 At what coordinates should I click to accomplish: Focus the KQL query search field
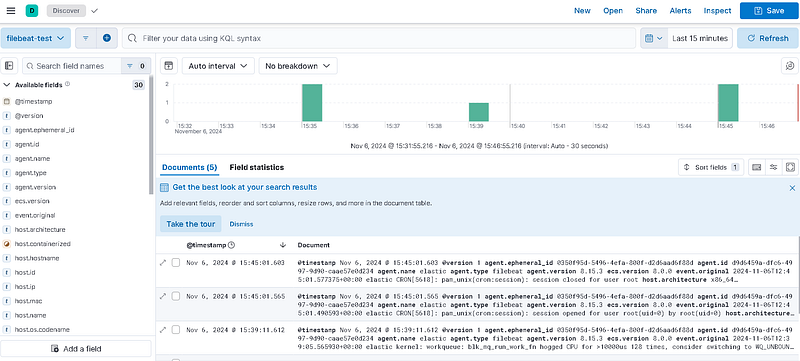(x=379, y=38)
